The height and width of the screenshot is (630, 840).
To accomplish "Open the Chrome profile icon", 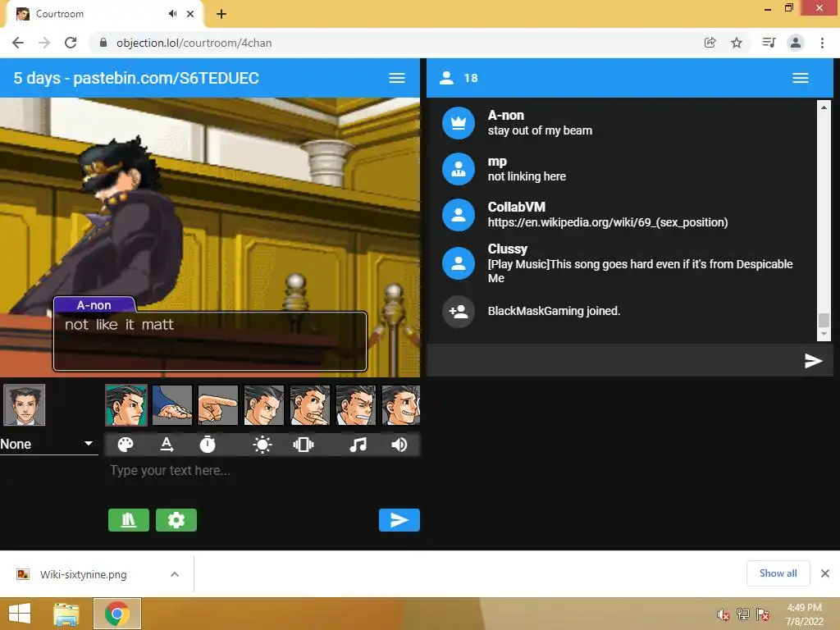I will (x=796, y=43).
